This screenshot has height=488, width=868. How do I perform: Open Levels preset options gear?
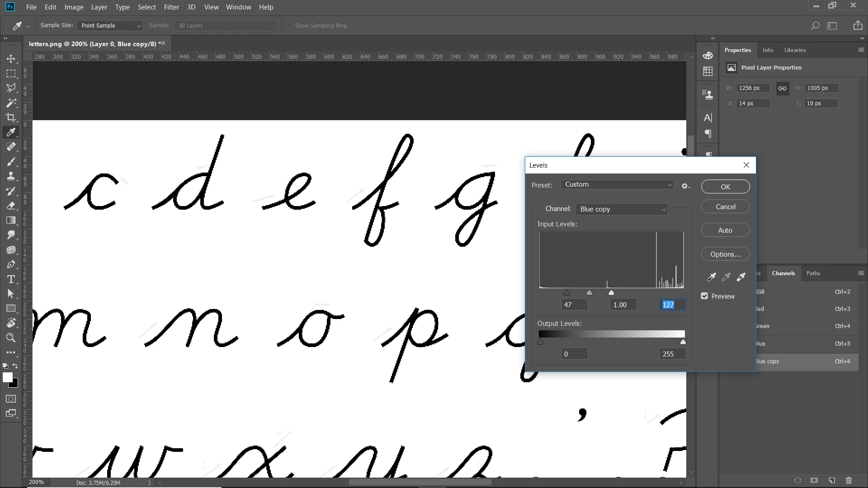685,186
